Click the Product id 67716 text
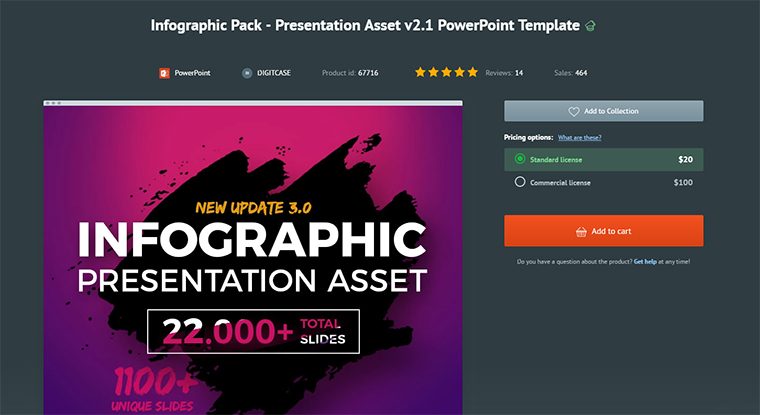 [352, 73]
